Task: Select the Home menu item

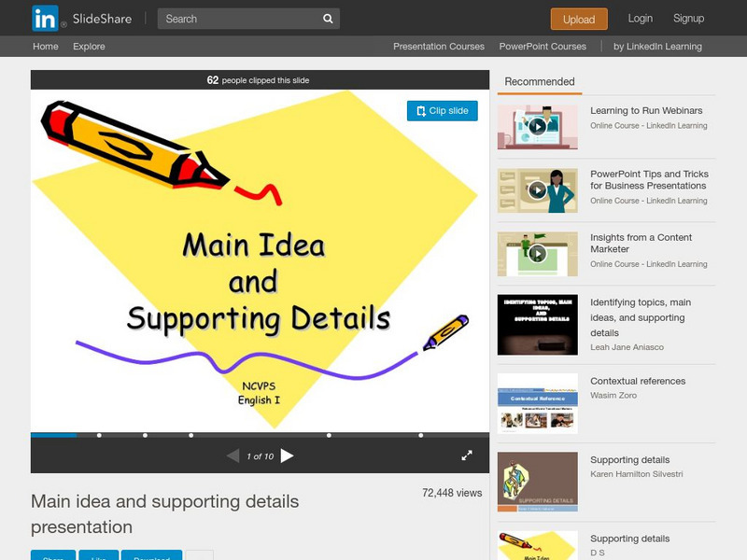Action: click(46, 46)
